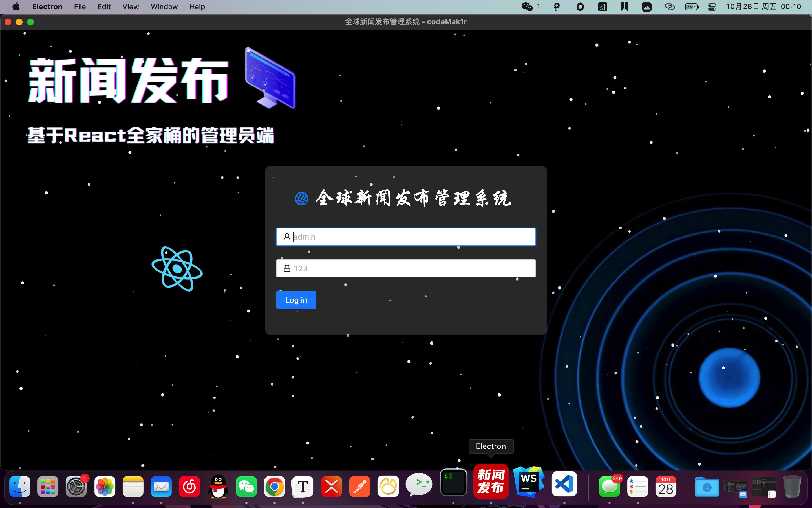Open Visual Studio Code from the dock
The image size is (812, 508).
(564, 484)
